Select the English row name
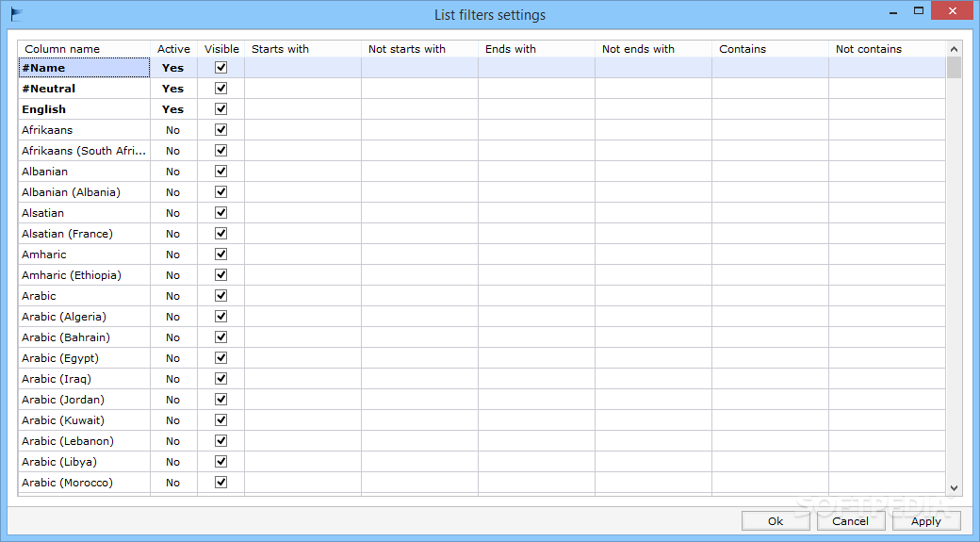This screenshot has height=542, width=980. [x=85, y=108]
